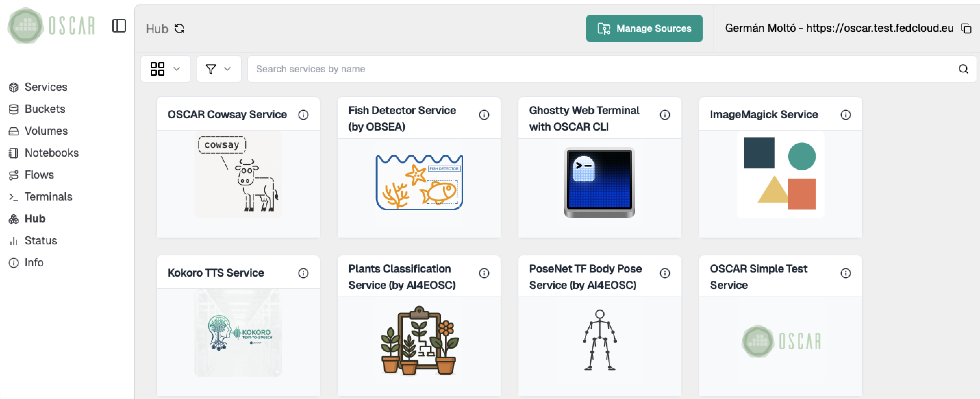Show info for Kokoro TTS Service

(303, 273)
